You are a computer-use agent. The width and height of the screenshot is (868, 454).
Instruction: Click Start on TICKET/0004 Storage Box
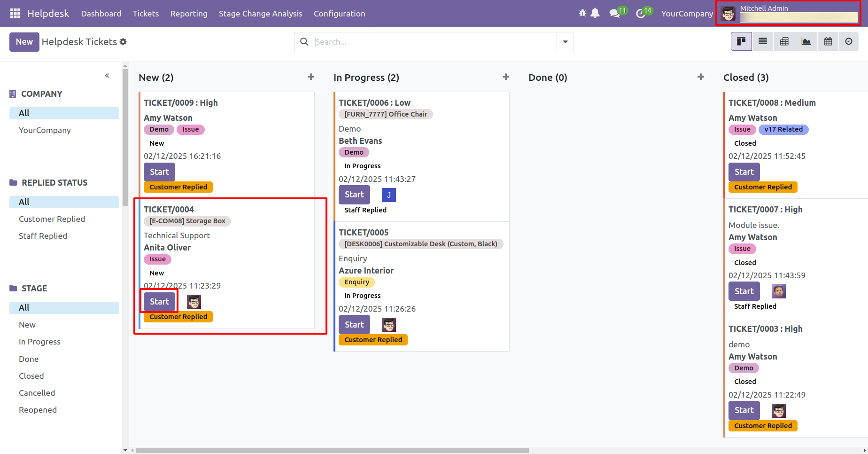159,302
